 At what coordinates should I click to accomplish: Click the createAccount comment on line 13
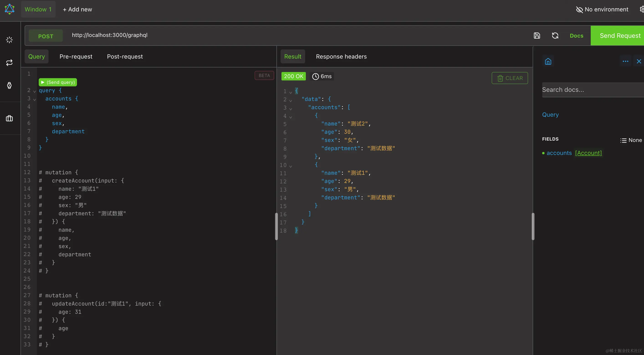coord(82,181)
